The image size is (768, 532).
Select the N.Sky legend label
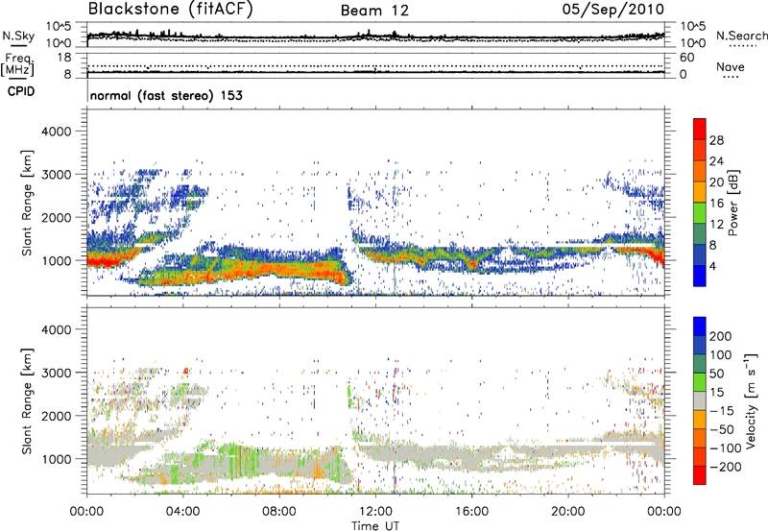pos(18,36)
